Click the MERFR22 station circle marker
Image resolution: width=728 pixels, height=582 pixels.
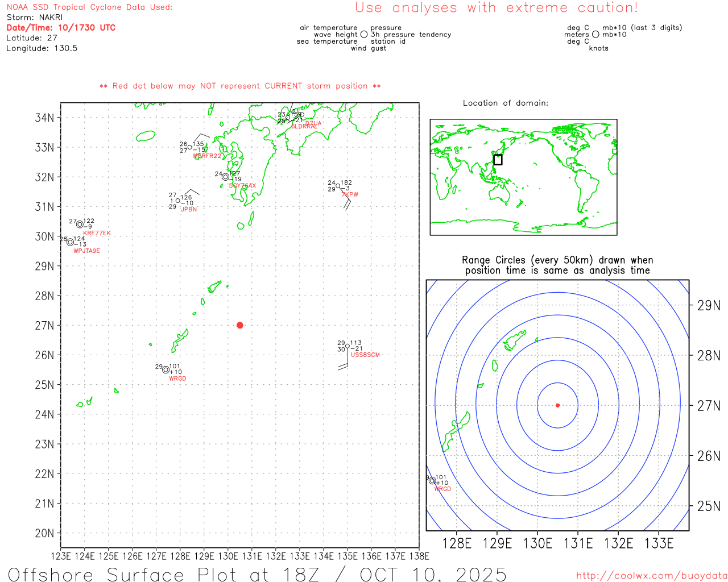[189, 147]
